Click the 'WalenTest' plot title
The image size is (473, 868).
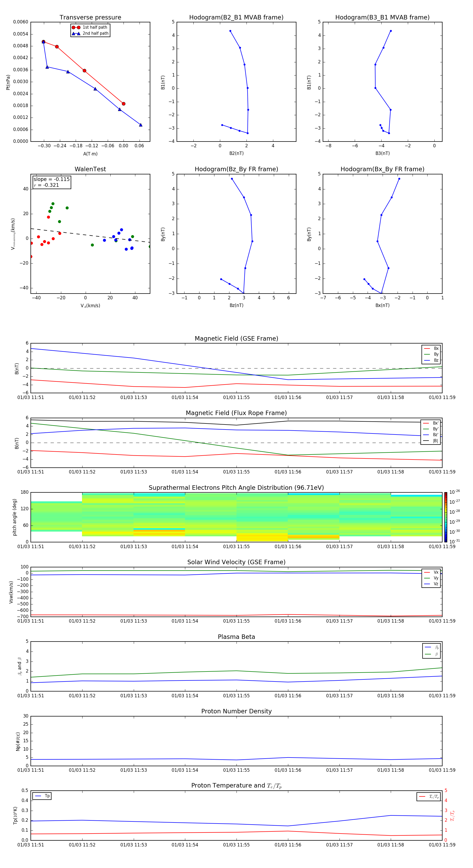click(90, 169)
